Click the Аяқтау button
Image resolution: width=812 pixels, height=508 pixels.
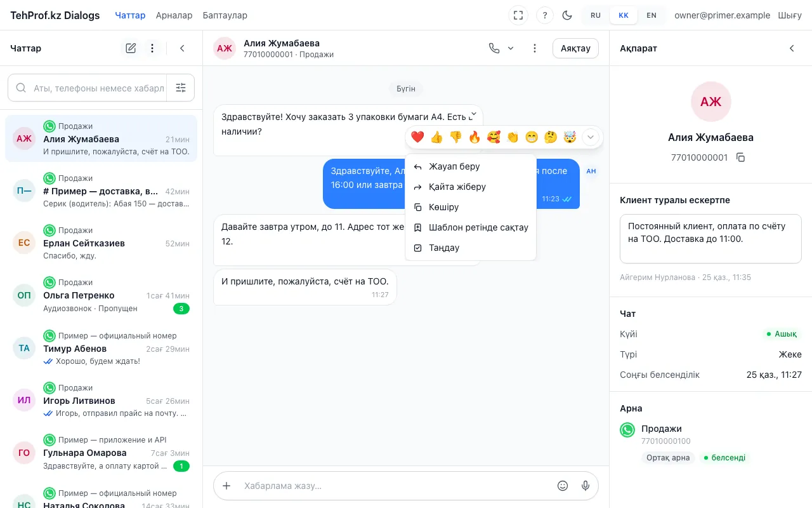[575, 48]
